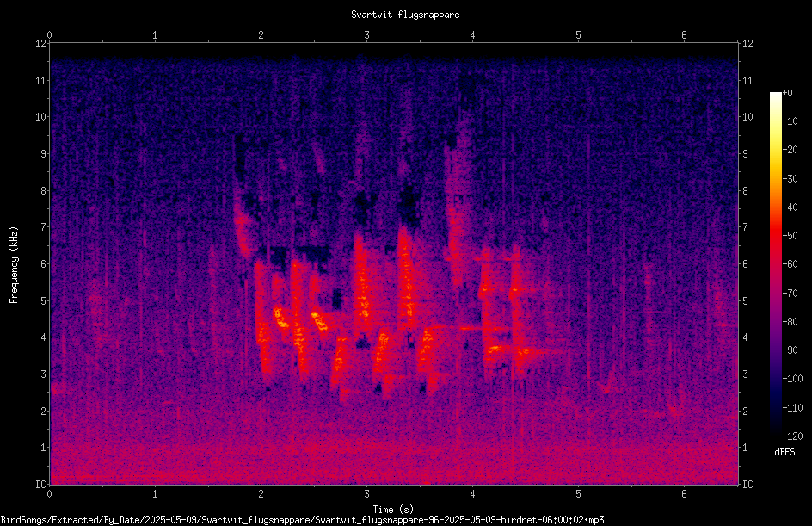This screenshot has height=526, width=812.
Task: Click the 12 kHz label on the left axis
Action: point(40,44)
